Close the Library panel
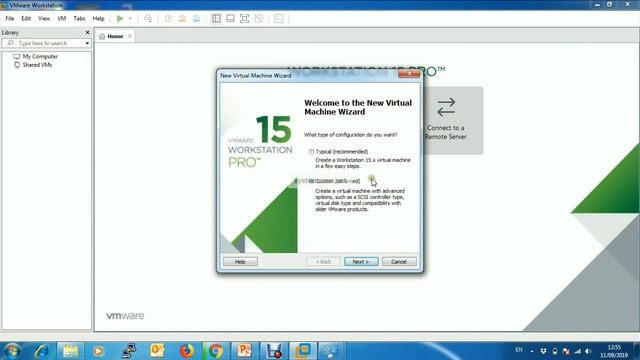The height and width of the screenshot is (360, 640). (87, 32)
